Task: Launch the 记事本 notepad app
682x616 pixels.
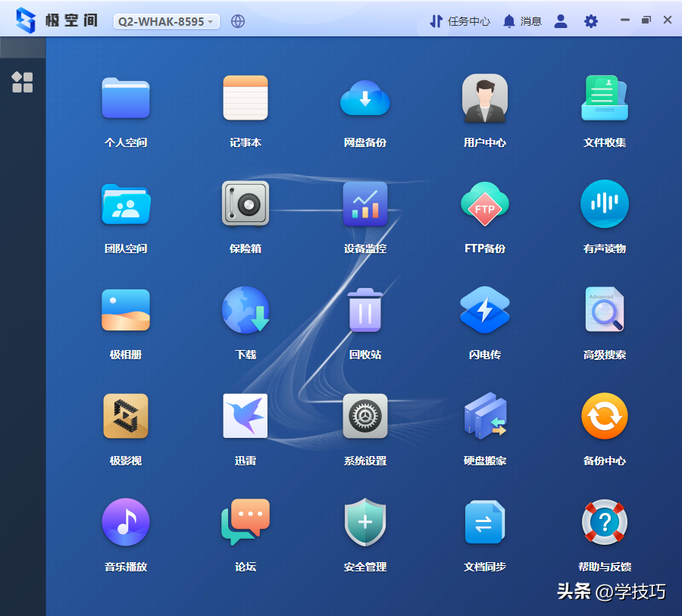Action: point(246,98)
